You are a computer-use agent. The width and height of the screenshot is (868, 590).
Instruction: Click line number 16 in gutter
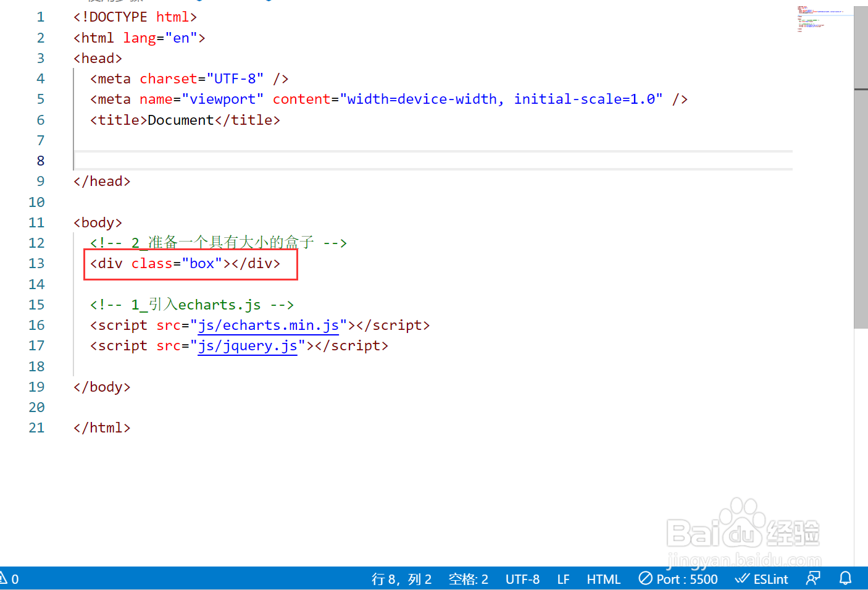point(36,325)
